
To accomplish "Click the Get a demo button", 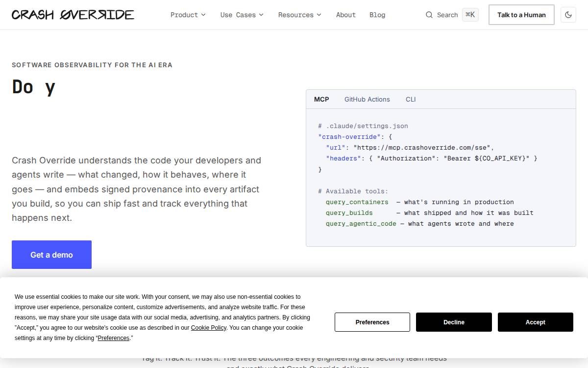I will point(51,255).
